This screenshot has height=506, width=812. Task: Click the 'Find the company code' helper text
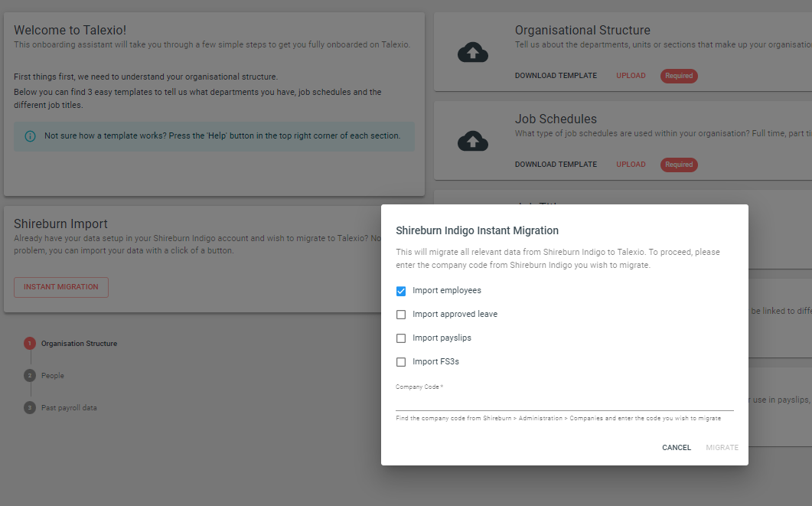pos(558,418)
